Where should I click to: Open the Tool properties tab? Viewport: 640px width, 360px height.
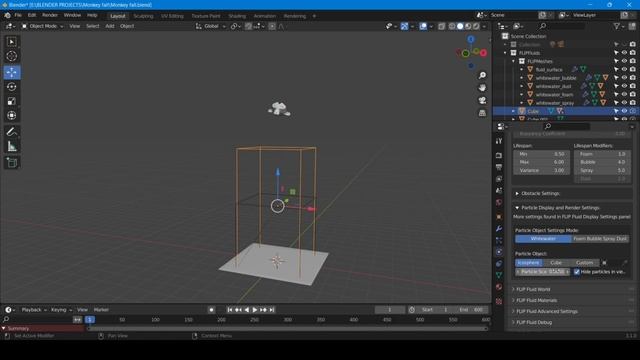[499, 141]
